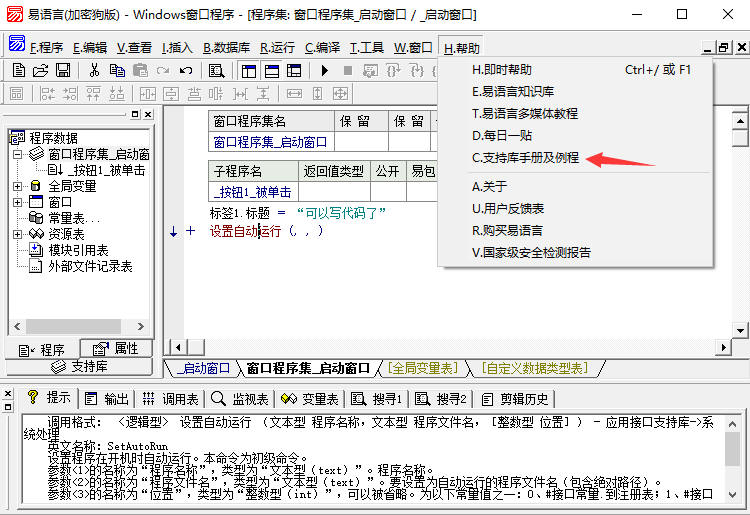Screen dimensions: 750x515
Task: Open the 调用表 bottom tab
Action: 170,399
